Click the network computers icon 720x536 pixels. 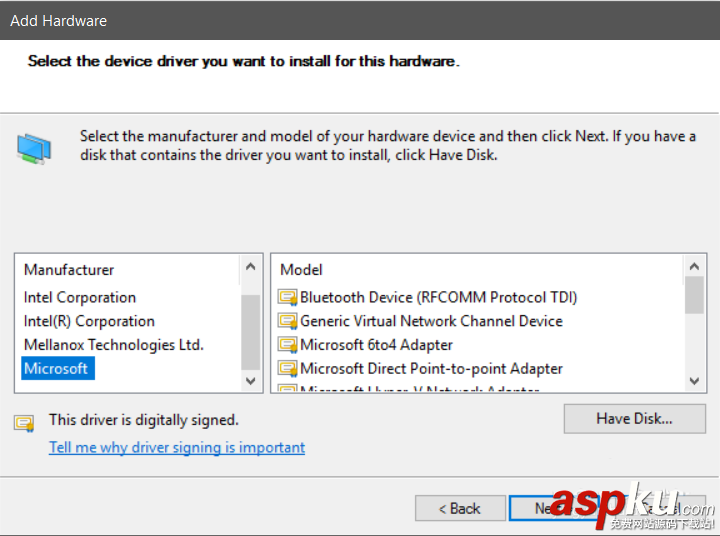33,149
